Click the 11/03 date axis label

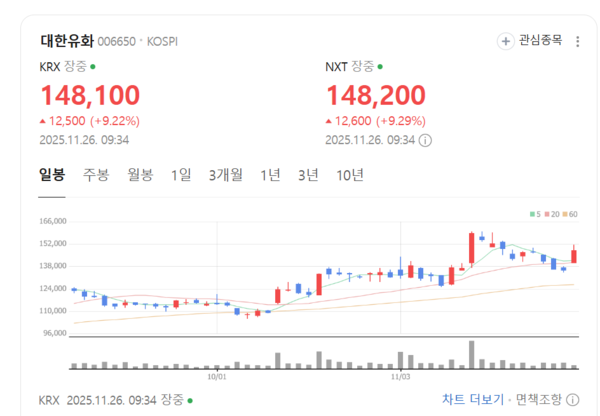pyautogui.click(x=400, y=377)
